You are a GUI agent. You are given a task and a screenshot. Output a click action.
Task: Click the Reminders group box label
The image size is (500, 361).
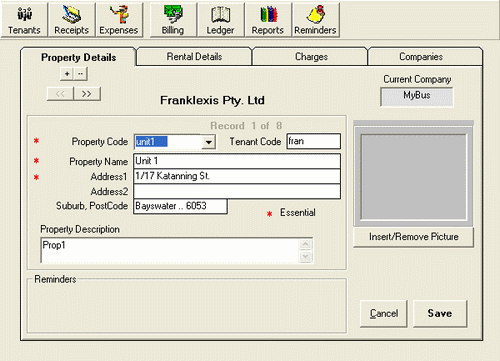click(55, 279)
